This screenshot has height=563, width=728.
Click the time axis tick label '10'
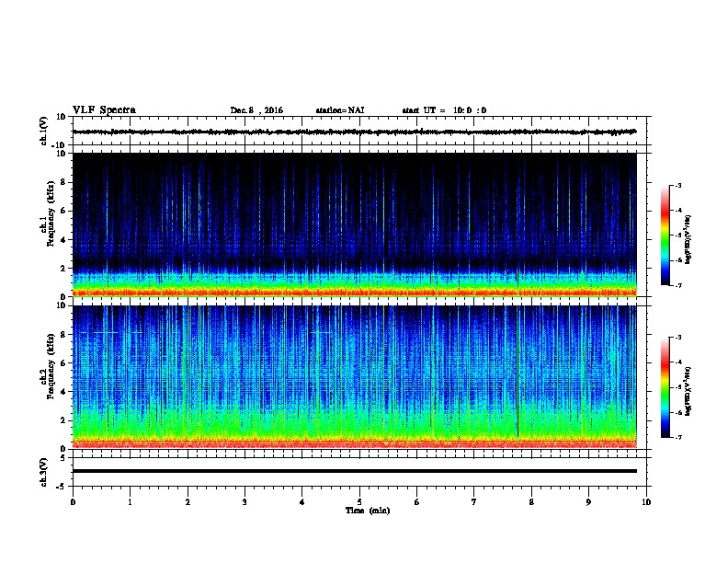[x=646, y=502]
